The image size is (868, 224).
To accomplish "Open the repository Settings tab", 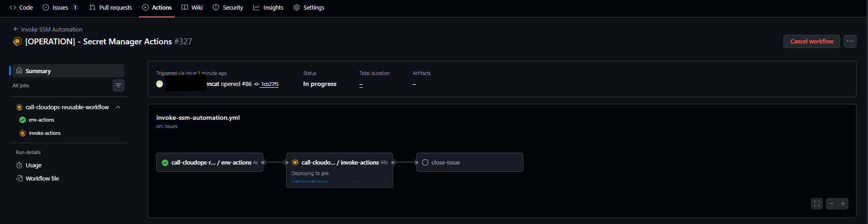I will (x=309, y=8).
